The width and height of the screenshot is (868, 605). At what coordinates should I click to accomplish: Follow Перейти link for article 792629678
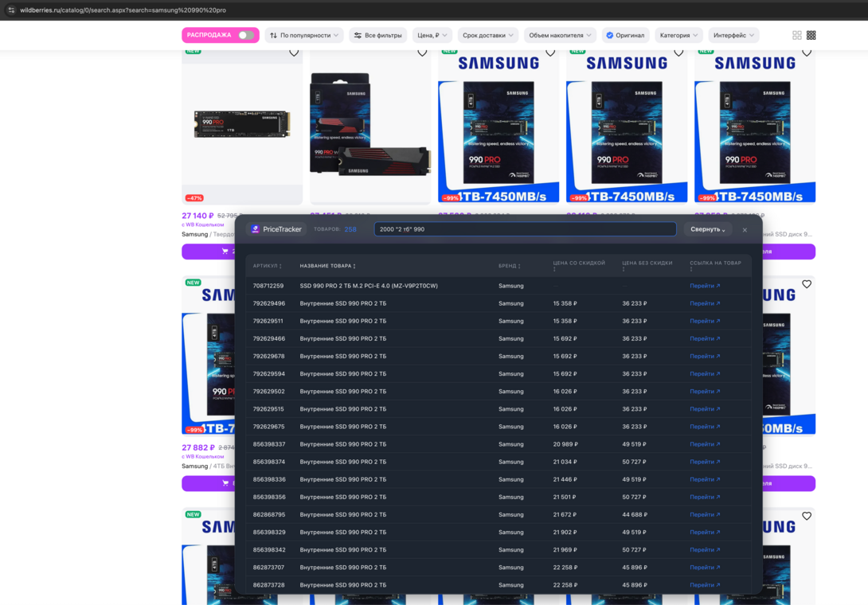705,357
